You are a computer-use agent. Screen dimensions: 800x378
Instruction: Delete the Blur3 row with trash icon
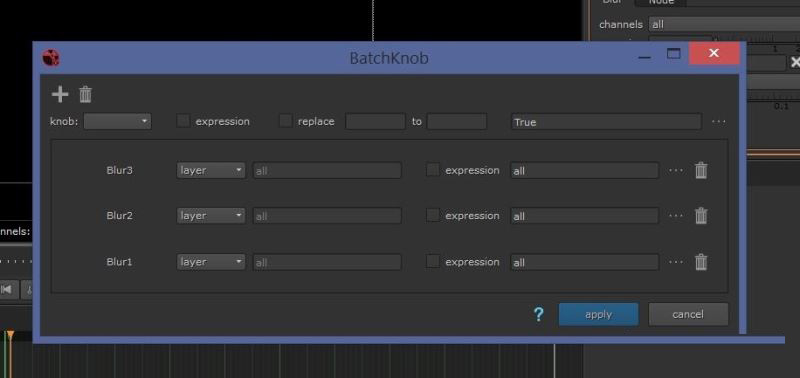701,170
